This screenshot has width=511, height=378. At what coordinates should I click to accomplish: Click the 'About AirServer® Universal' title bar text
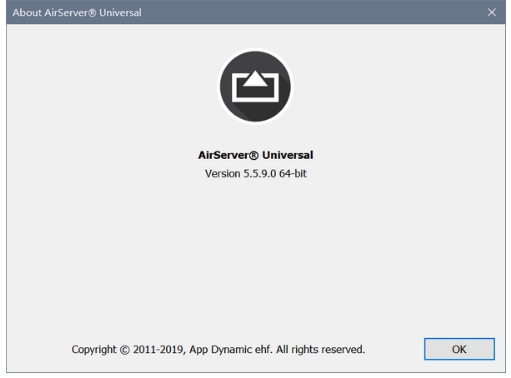[77, 13]
